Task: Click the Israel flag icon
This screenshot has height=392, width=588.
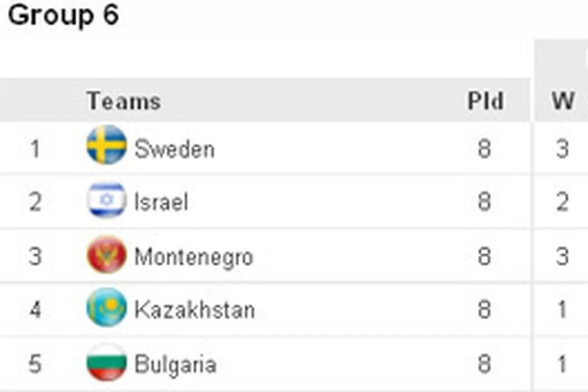Action: pos(106,200)
